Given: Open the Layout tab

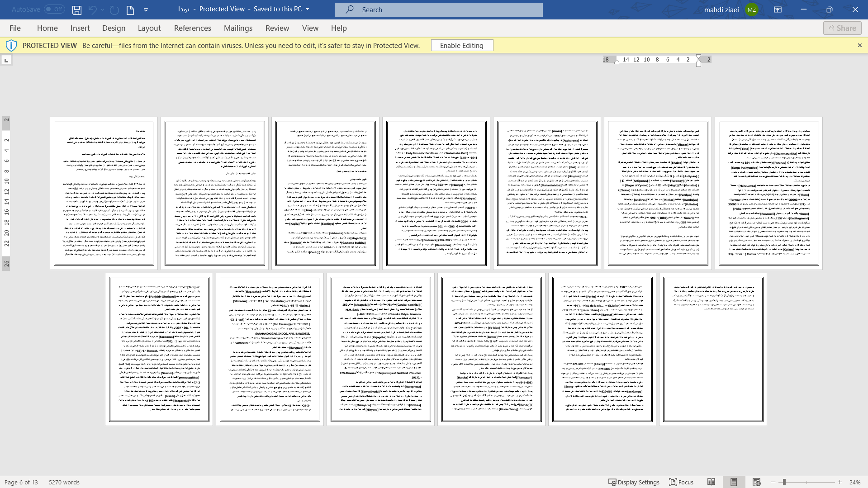Looking at the screenshot, I should pos(149,28).
